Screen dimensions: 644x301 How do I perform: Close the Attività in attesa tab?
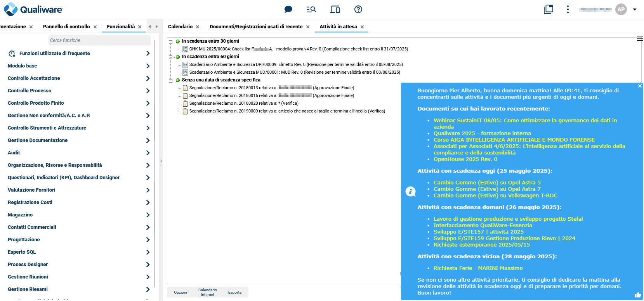coord(362,27)
